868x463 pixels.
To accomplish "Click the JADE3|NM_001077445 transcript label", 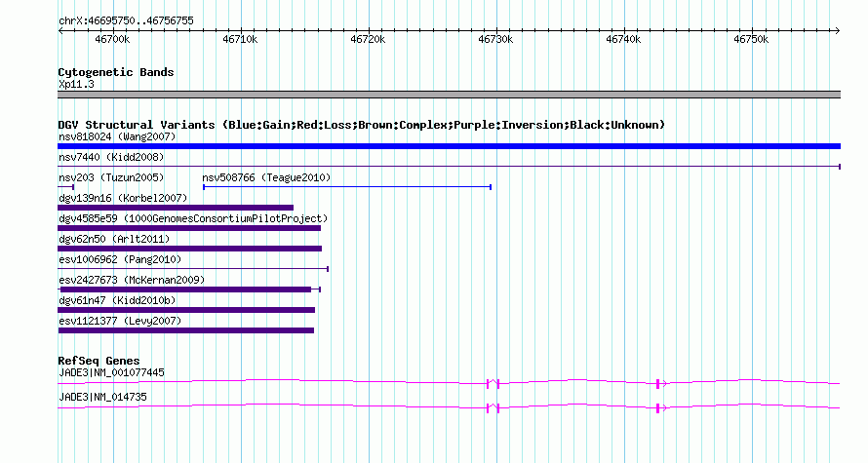I will pyautogui.click(x=111, y=372).
